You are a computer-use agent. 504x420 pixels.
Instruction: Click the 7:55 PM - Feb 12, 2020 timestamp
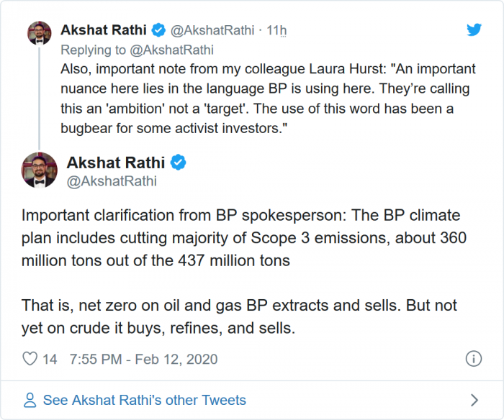[x=143, y=358]
